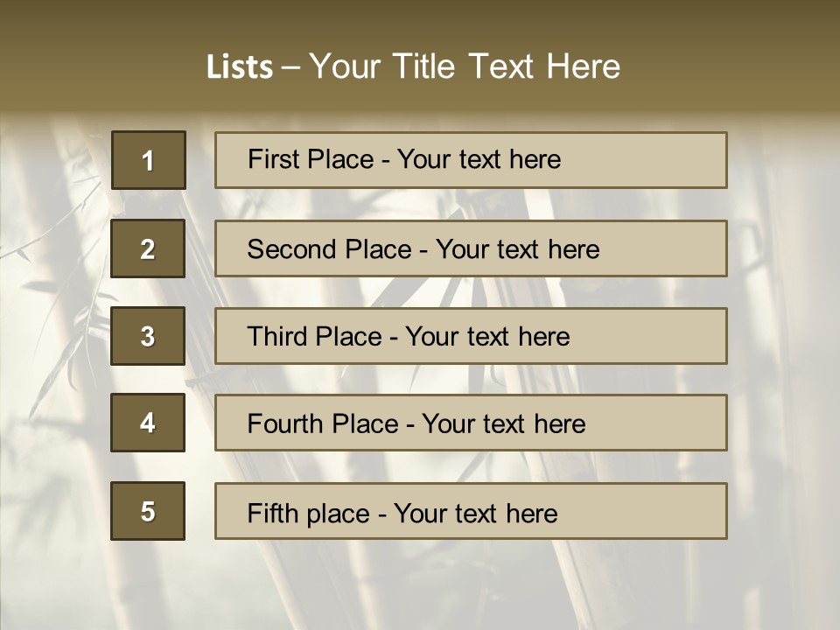Click the bold word Lists in title

pyautogui.click(x=239, y=67)
